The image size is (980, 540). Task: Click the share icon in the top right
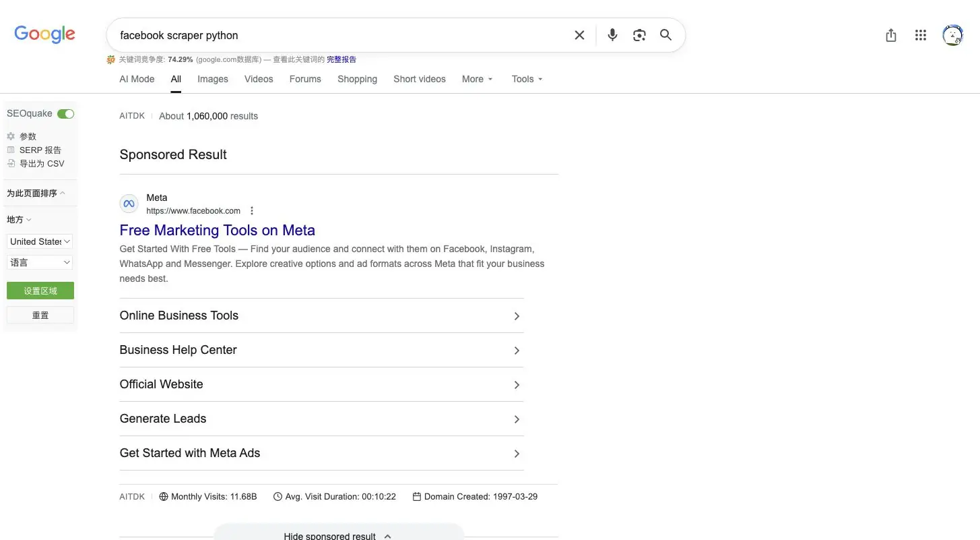891,35
